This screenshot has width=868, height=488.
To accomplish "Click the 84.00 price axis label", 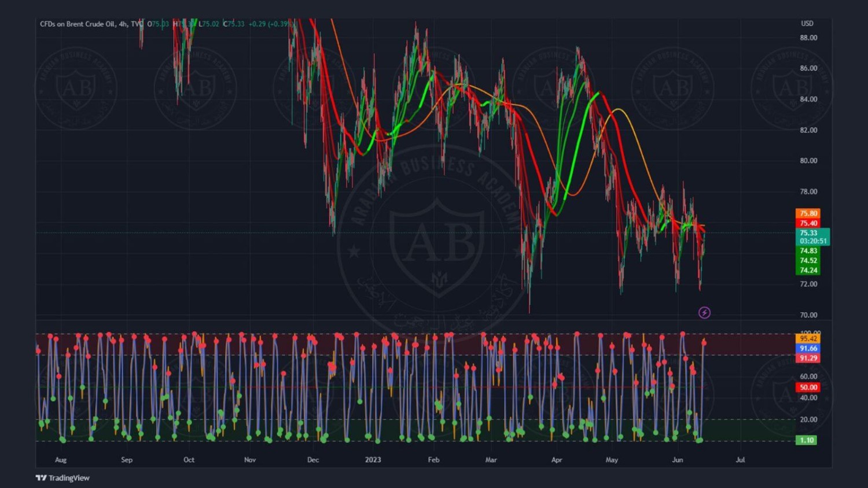I will tap(808, 99).
